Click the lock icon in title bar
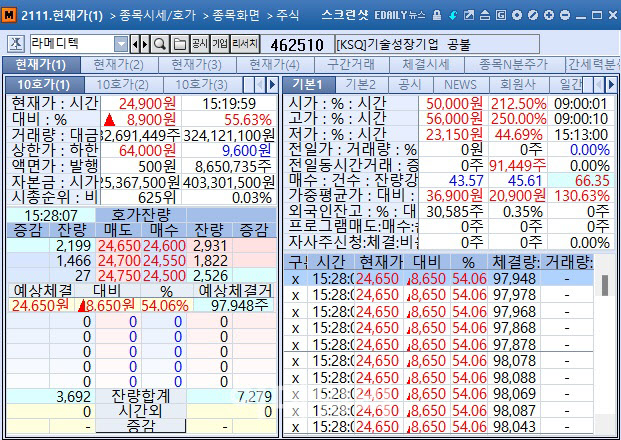This screenshot has height=440, width=621. (436, 15)
